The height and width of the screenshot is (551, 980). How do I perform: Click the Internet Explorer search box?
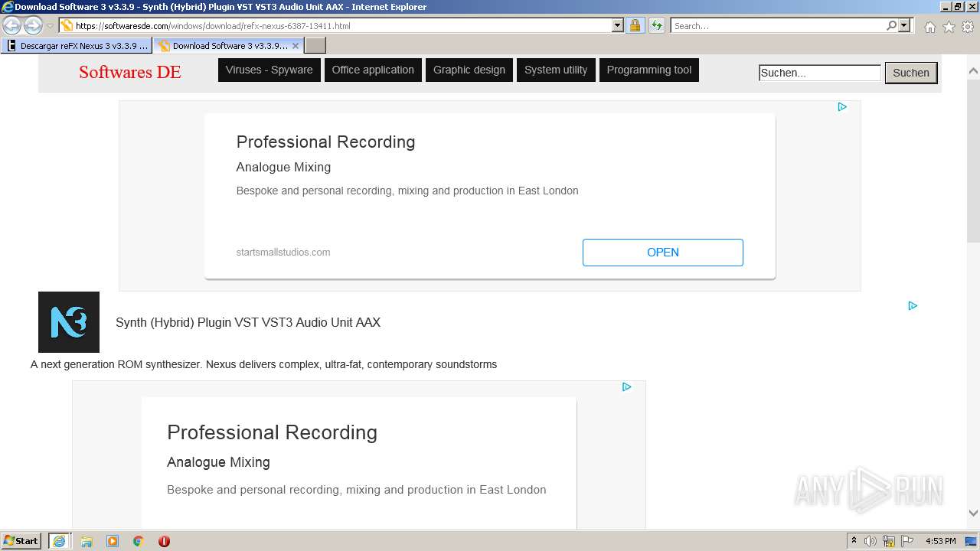point(777,26)
